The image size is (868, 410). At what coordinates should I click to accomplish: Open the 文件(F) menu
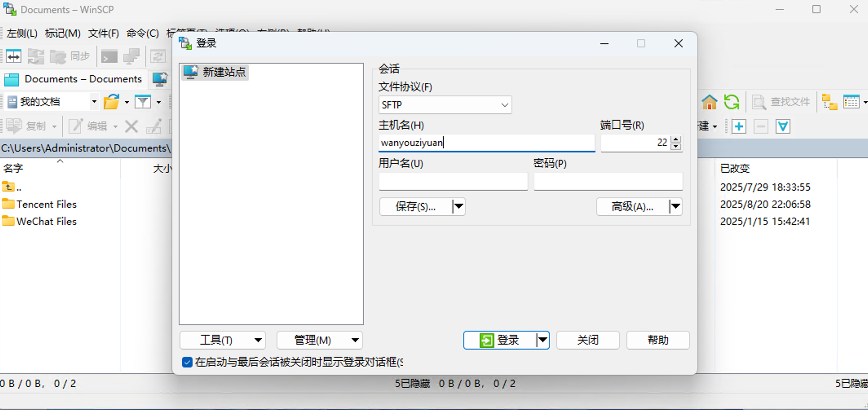103,33
